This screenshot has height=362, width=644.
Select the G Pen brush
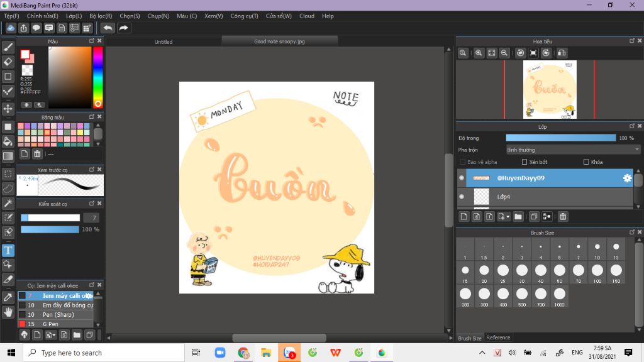coord(56,324)
